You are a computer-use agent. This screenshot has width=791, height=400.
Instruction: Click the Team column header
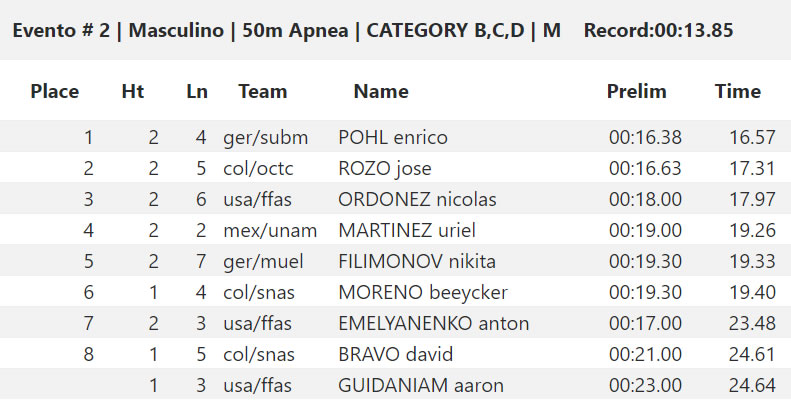coord(262,91)
